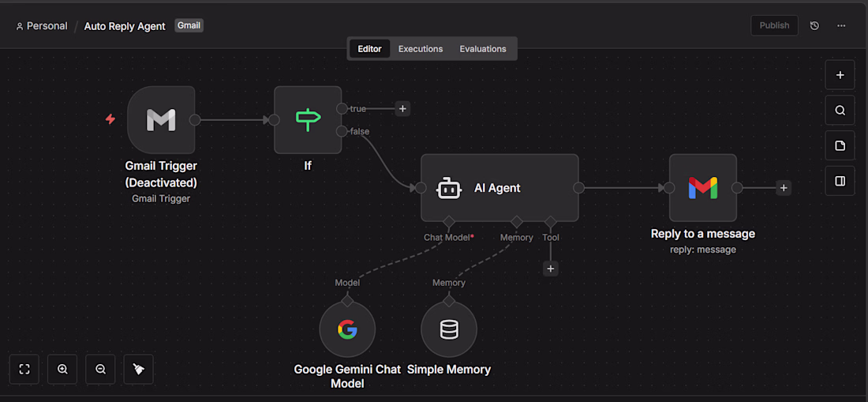Select the Google Gemini Chat Model node

click(x=347, y=329)
